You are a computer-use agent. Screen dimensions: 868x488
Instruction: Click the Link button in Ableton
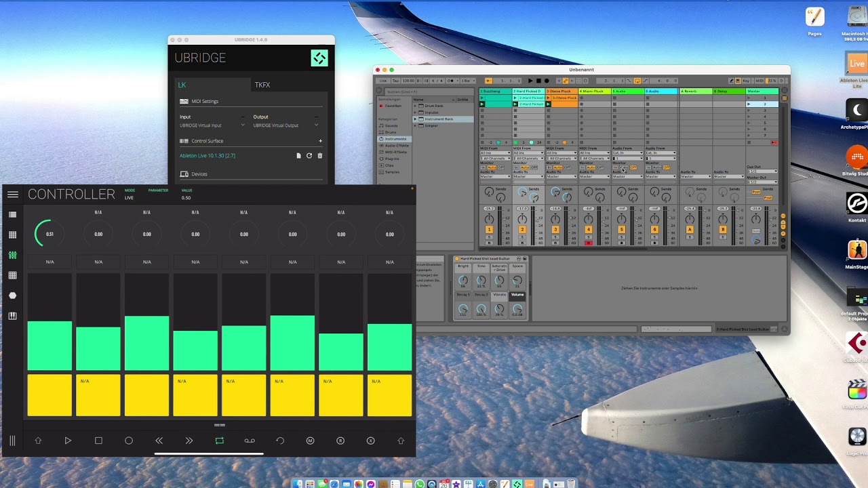(x=383, y=81)
